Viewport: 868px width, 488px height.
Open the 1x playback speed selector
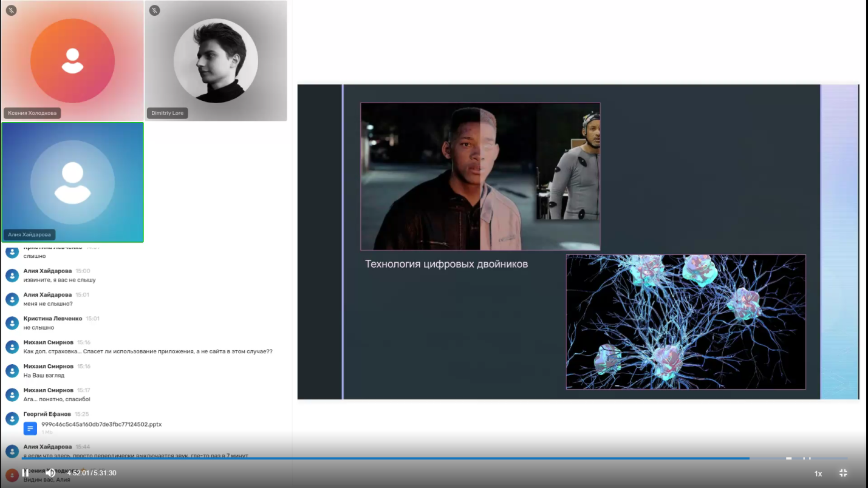coord(818,473)
